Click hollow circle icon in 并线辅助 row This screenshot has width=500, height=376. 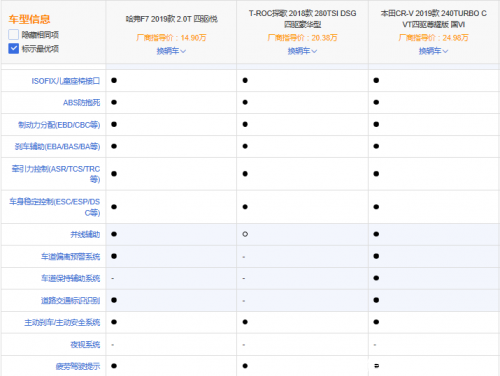(x=245, y=234)
